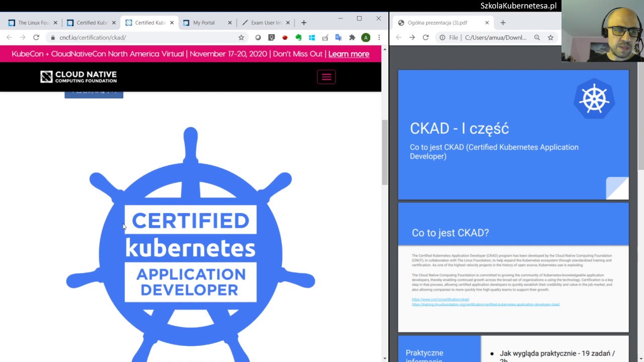Image resolution: width=644 pixels, height=362 pixels.
Task: Click the zoom-out magnifier in PDF address bar
Action: (537, 37)
